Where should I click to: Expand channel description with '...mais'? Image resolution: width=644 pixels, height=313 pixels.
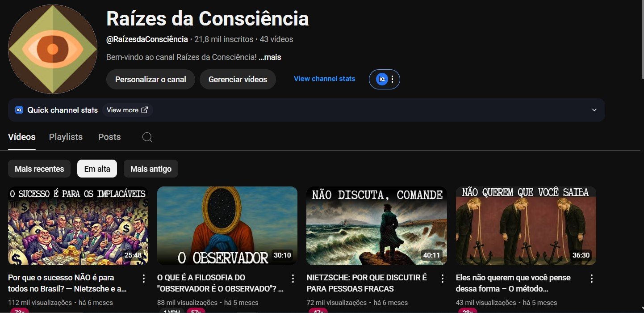(270, 57)
